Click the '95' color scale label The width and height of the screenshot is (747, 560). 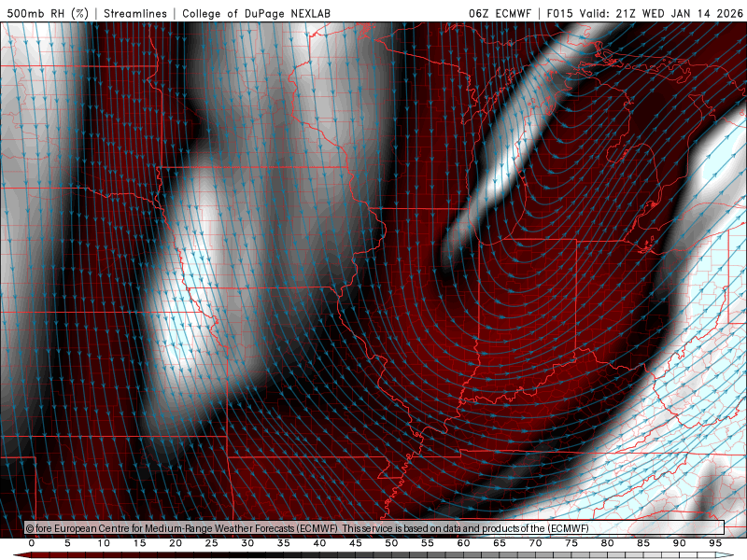click(x=715, y=543)
